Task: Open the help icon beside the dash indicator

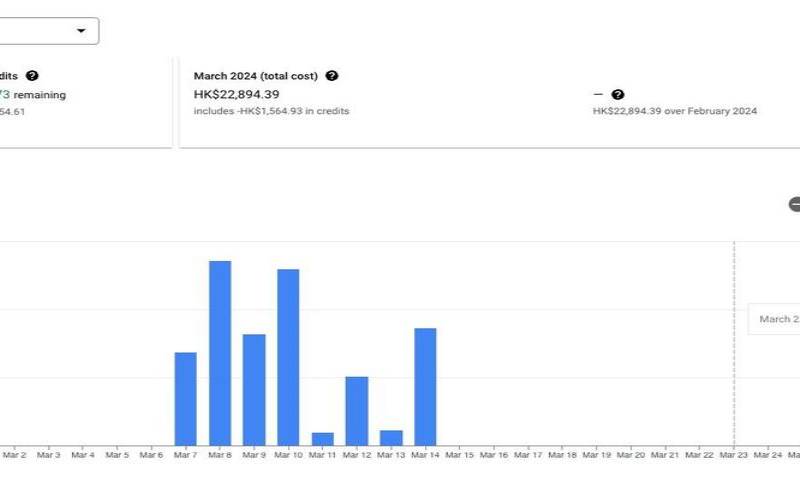Action: pyautogui.click(x=618, y=95)
